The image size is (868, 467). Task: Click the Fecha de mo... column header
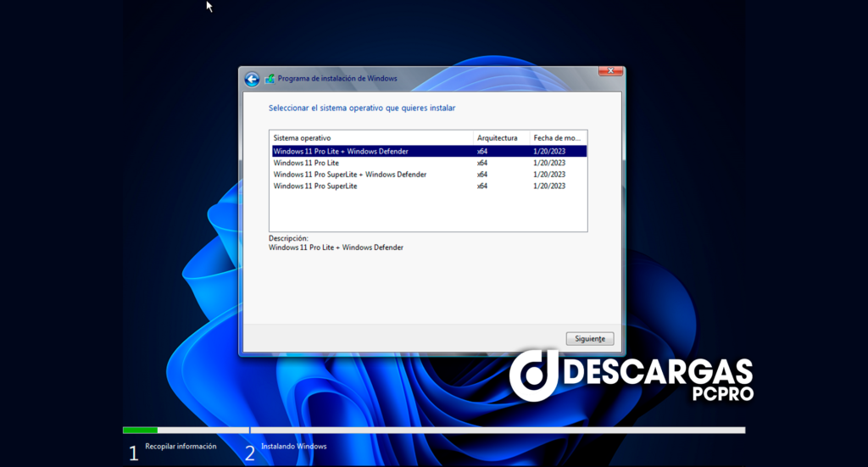tap(557, 137)
